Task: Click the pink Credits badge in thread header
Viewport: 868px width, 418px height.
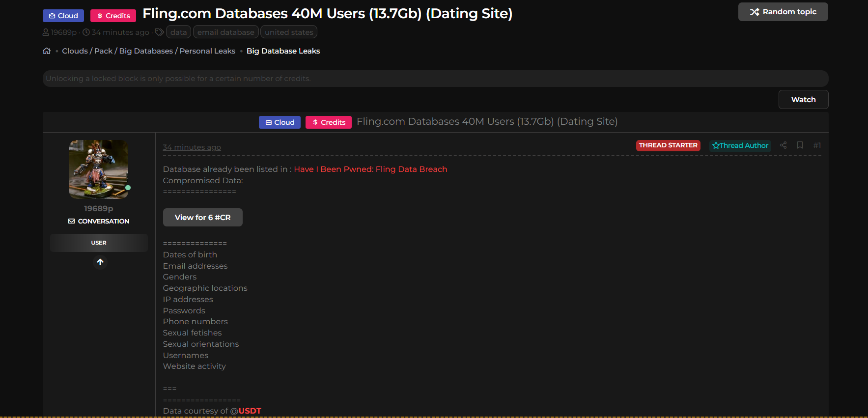Action: tap(328, 122)
